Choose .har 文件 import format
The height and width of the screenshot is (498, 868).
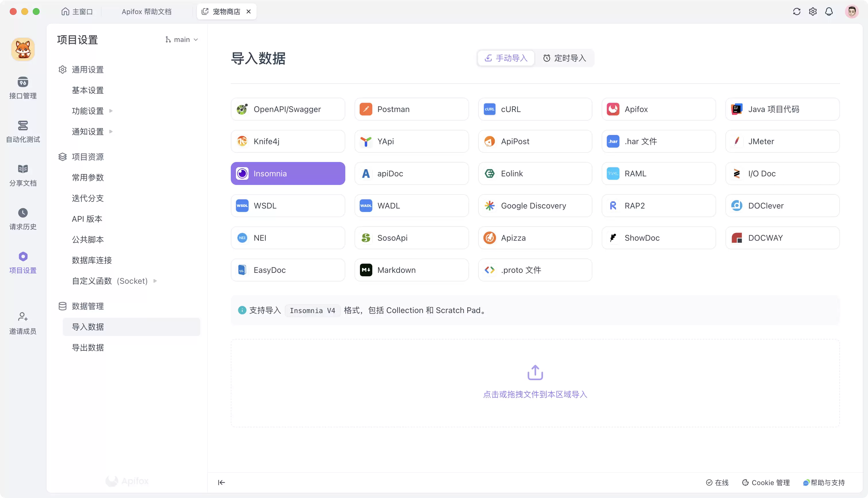point(658,141)
